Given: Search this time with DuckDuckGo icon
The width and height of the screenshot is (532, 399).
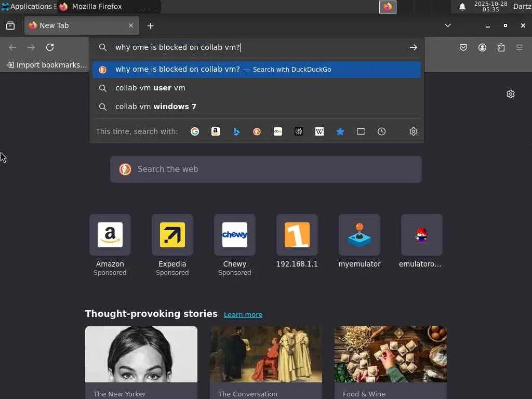Looking at the screenshot, I should pyautogui.click(x=257, y=131).
